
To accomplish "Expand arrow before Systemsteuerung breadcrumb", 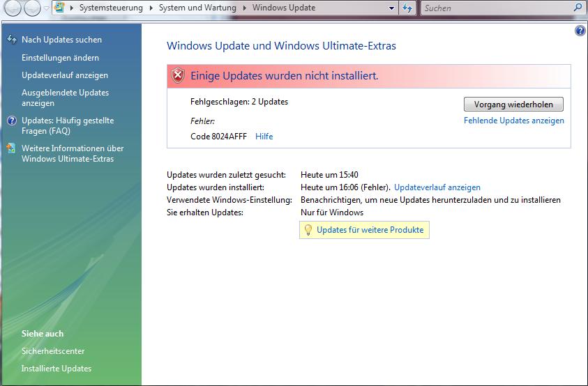I will [72, 8].
